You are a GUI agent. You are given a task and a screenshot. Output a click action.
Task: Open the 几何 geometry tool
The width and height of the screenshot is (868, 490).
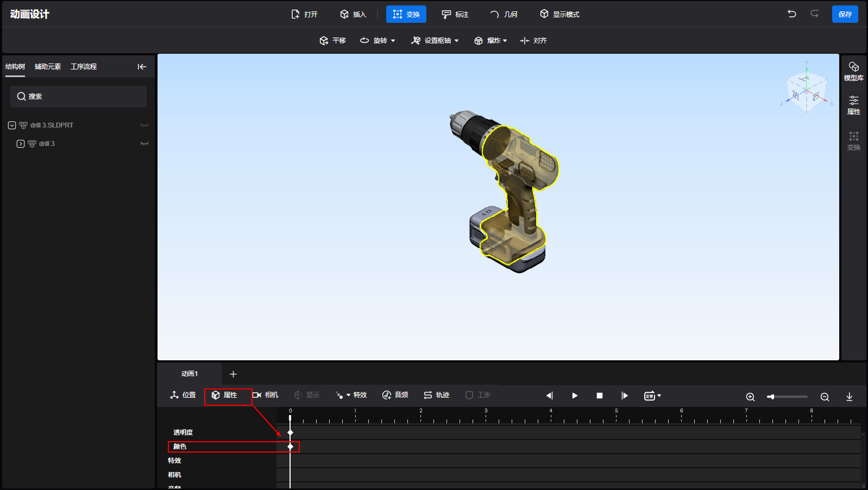[504, 14]
